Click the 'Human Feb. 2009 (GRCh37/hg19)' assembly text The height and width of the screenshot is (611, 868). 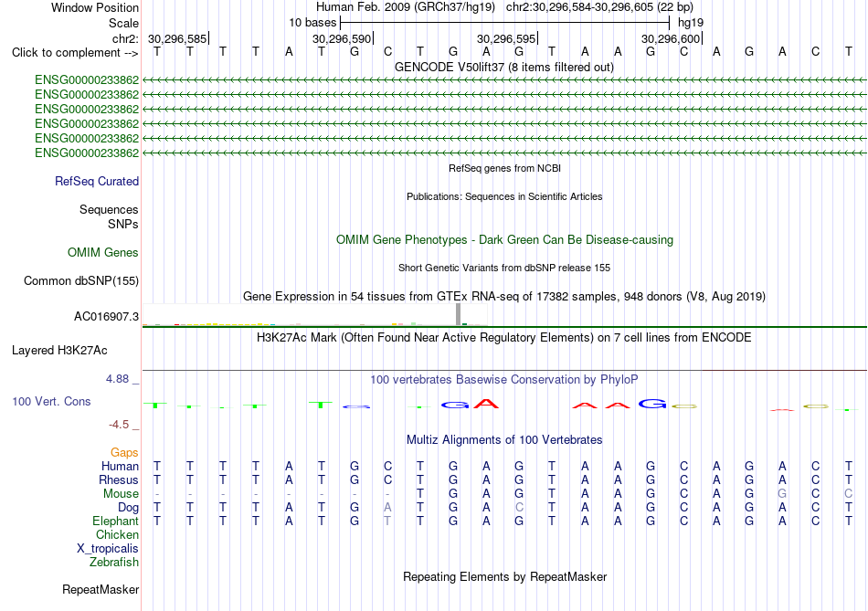406,7
